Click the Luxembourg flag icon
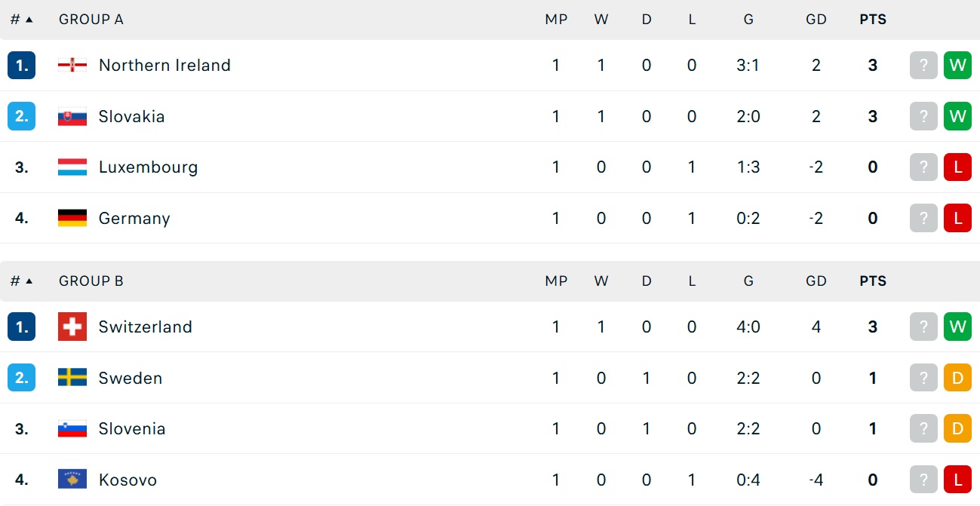This screenshot has height=506, width=980. pyautogui.click(x=72, y=167)
